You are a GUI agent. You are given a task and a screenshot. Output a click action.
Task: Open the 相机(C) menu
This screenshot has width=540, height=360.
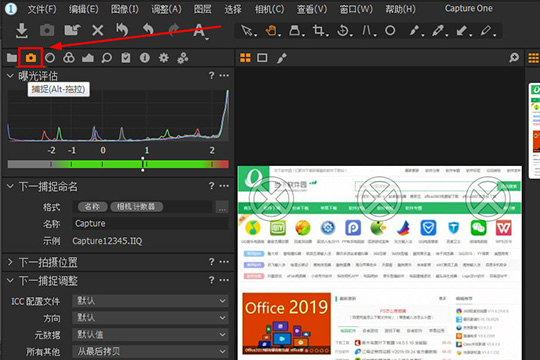269,9
